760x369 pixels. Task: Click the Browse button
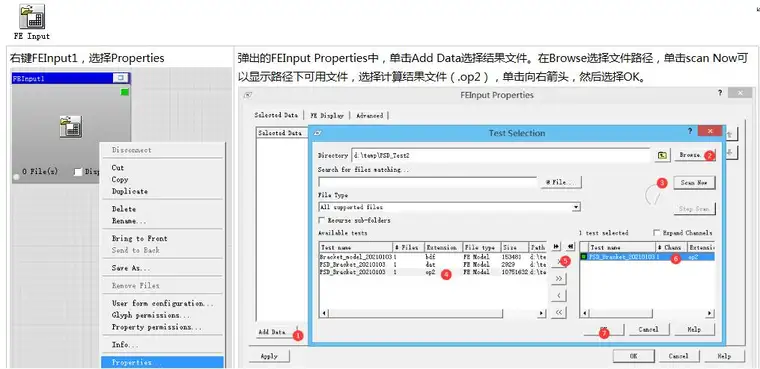(x=694, y=155)
